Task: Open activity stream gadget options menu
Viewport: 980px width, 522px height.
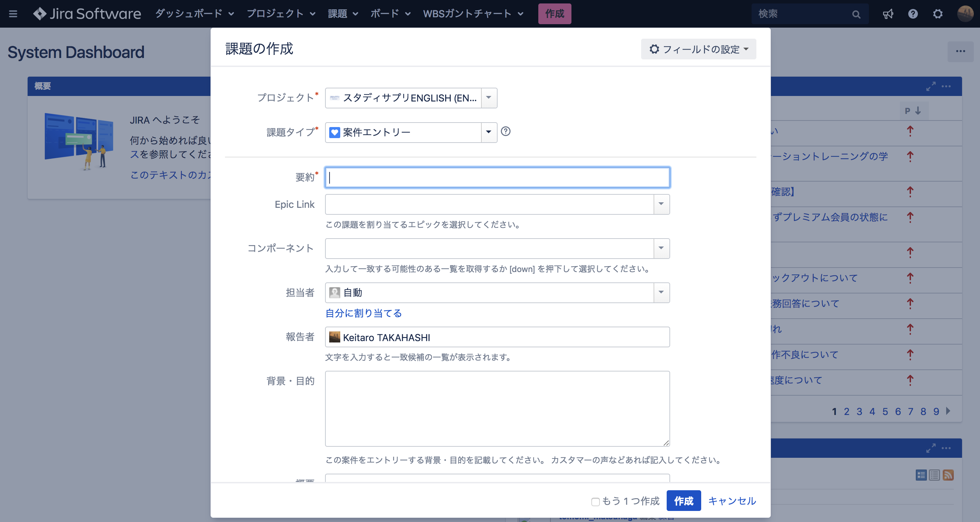Action: [x=946, y=448]
